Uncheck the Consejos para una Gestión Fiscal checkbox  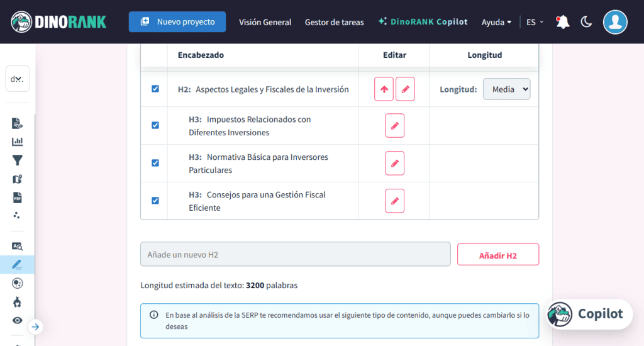pos(155,201)
